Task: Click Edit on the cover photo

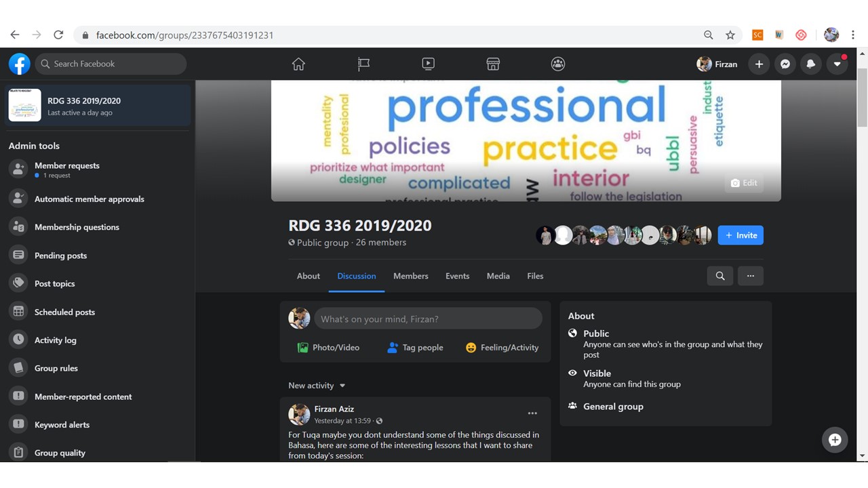Action: [744, 183]
